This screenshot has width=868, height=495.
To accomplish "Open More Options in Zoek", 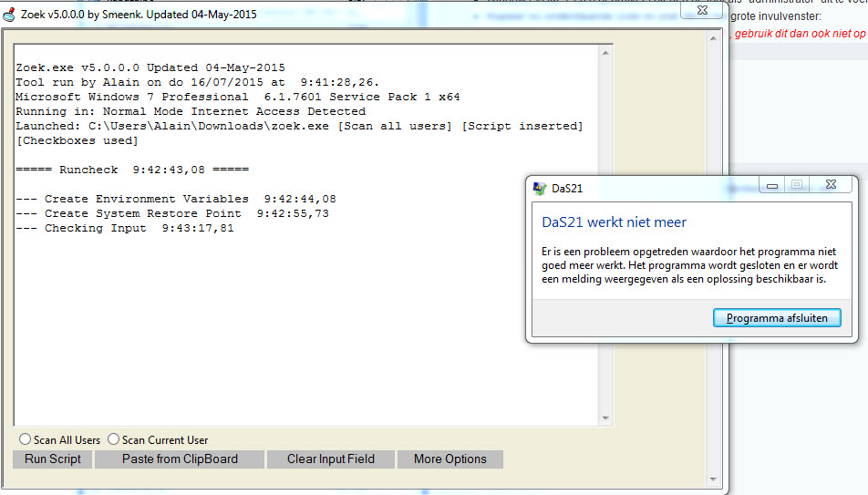I will tap(450, 459).
